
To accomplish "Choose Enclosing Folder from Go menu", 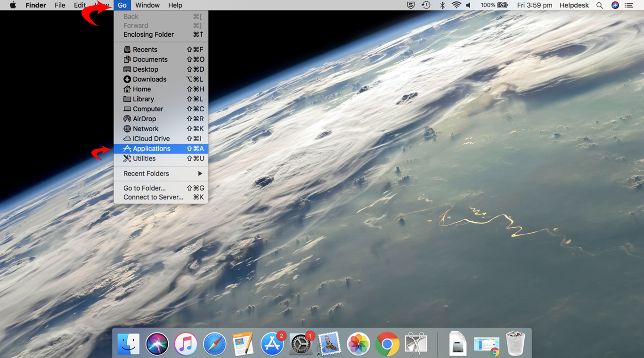I will click(x=161, y=34).
